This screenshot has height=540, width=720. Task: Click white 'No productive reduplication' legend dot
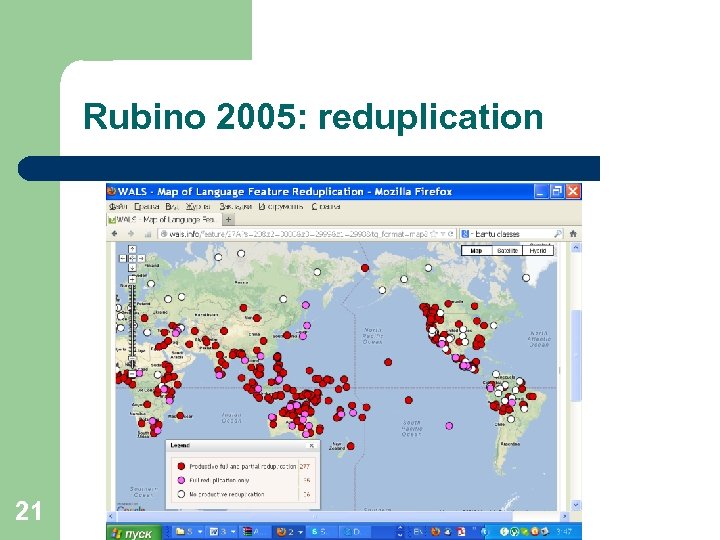pos(181,494)
